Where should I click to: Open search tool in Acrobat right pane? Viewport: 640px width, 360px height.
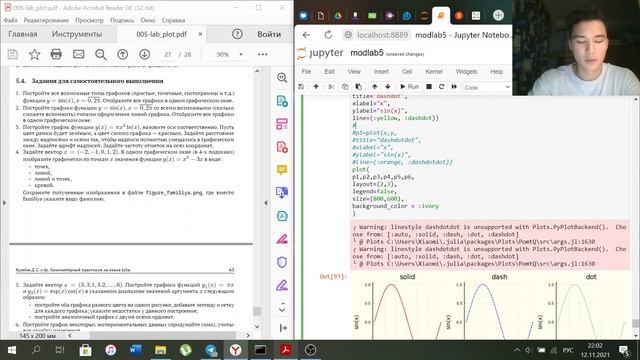[282, 78]
